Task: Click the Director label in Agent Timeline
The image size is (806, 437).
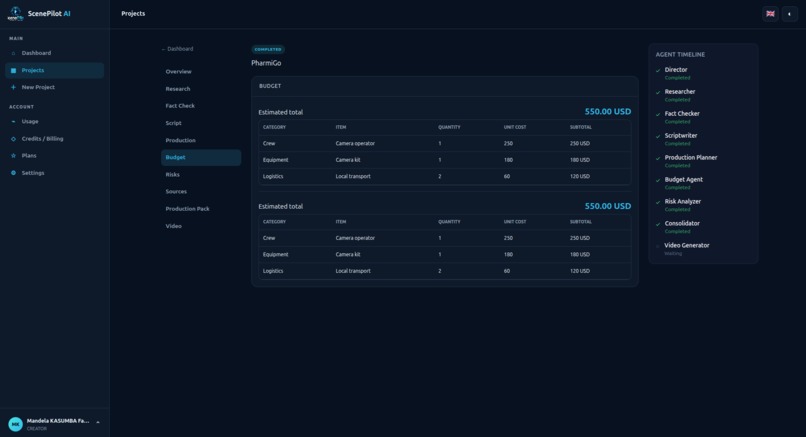Action: [x=676, y=70]
